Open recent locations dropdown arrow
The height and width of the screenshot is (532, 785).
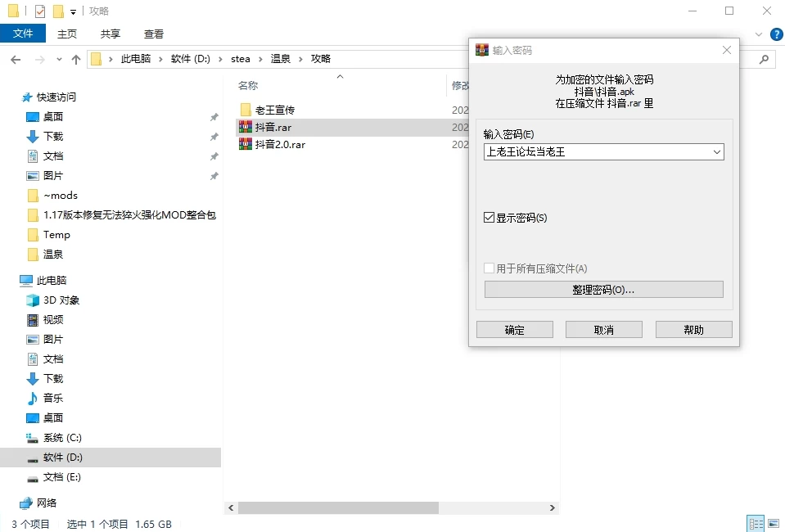59,60
